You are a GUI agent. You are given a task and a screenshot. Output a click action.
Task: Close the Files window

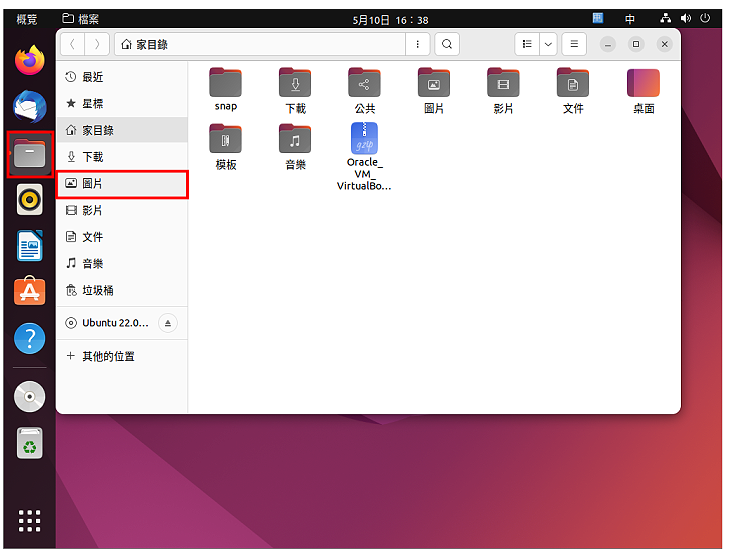(x=664, y=44)
